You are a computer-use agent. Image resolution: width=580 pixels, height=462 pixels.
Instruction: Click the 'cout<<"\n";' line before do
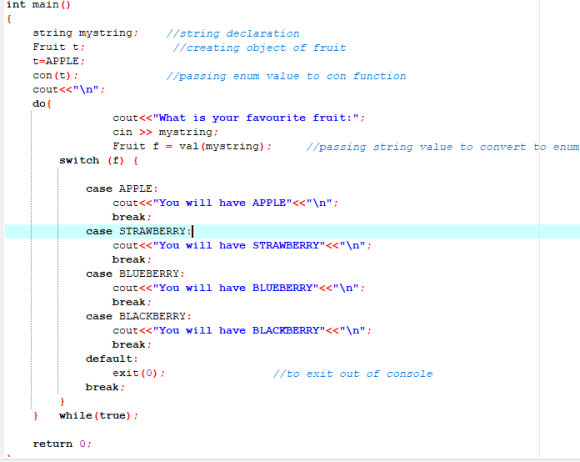[69, 90]
